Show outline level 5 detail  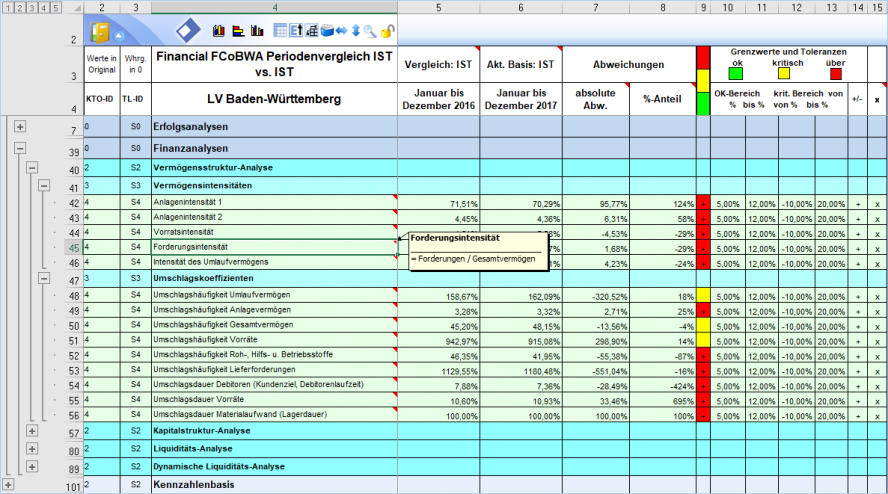[56, 7]
